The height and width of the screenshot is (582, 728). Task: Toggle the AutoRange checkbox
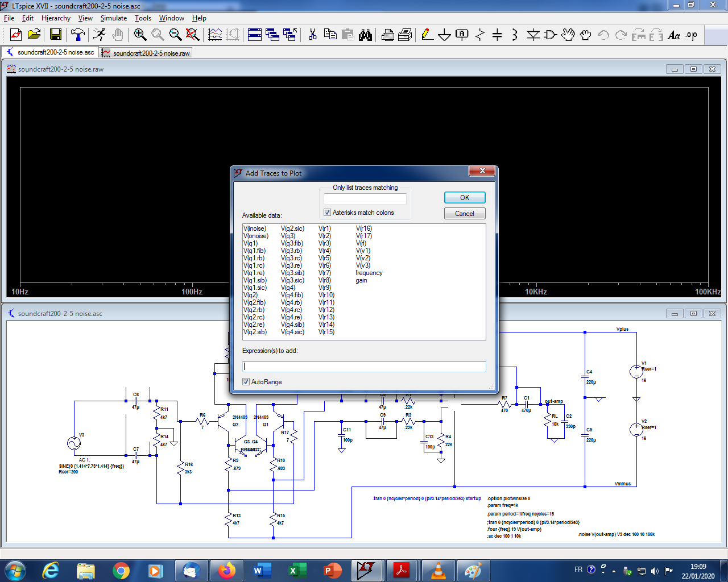(246, 382)
